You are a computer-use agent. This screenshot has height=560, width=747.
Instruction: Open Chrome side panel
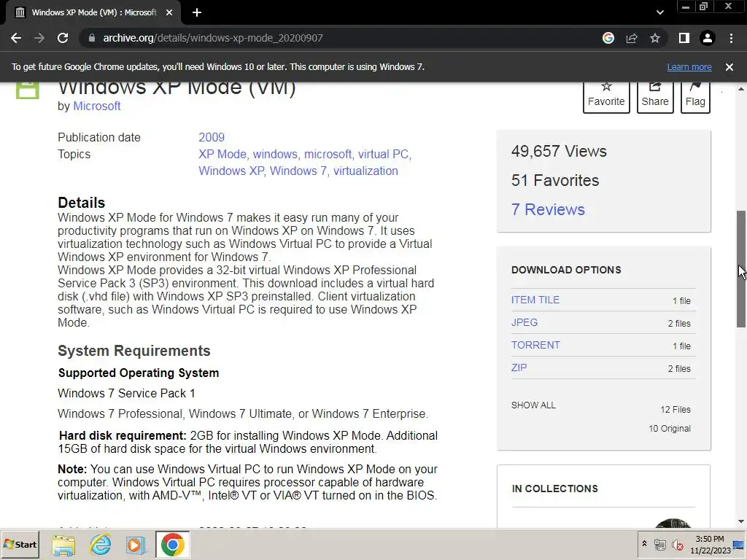pyautogui.click(x=684, y=38)
